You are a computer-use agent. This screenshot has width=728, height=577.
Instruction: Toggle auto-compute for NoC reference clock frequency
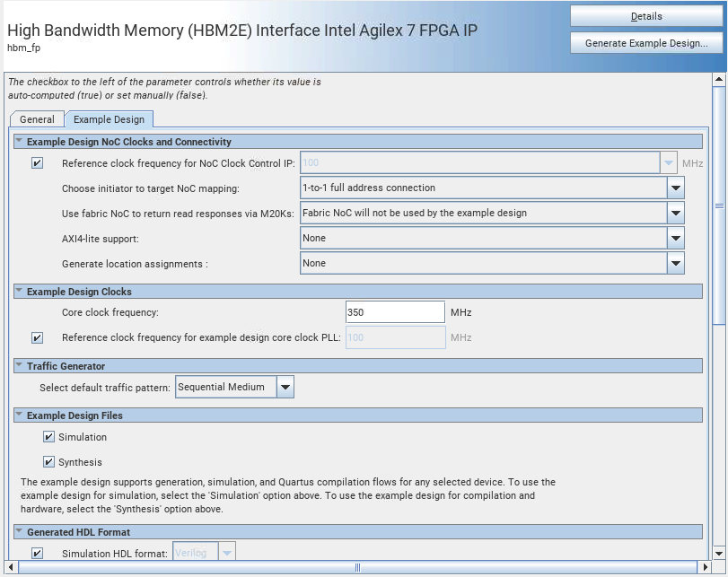point(37,163)
